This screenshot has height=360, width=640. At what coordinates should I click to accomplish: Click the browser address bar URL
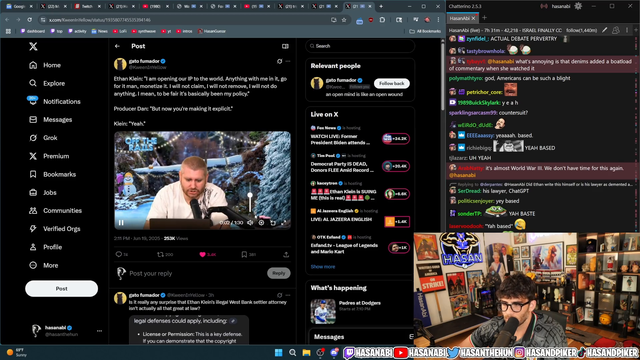(x=100, y=20)
